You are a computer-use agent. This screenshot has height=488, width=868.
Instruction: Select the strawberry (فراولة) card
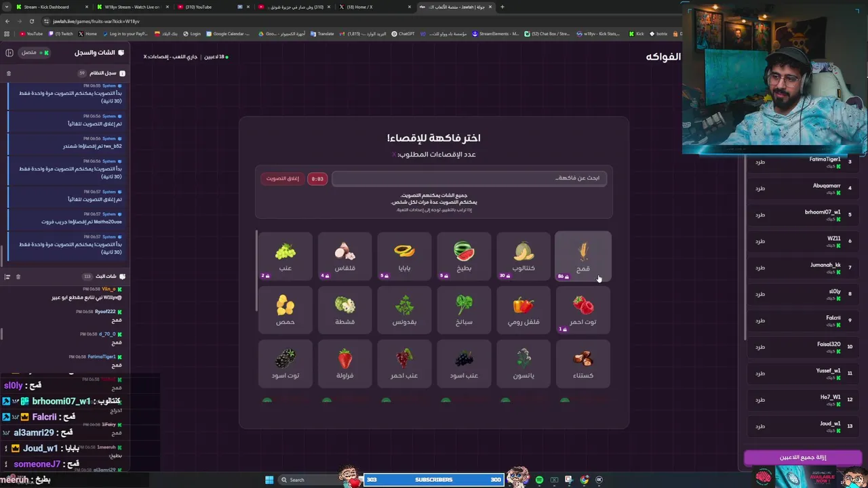[x=344, y=363]
